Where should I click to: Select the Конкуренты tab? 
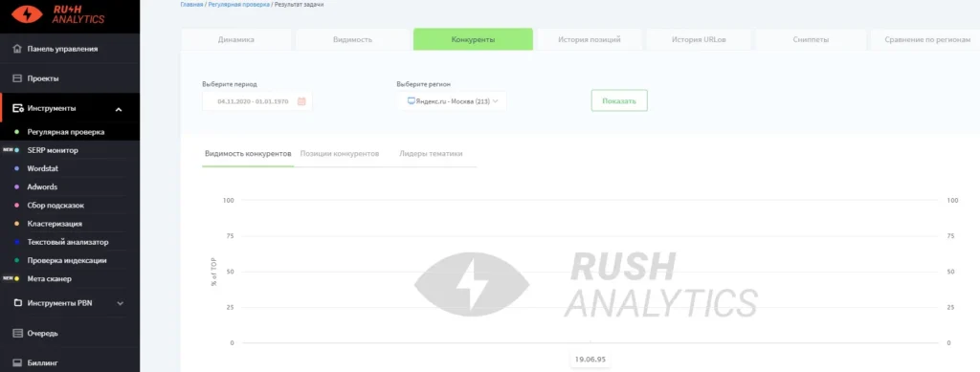coord(473,39)
